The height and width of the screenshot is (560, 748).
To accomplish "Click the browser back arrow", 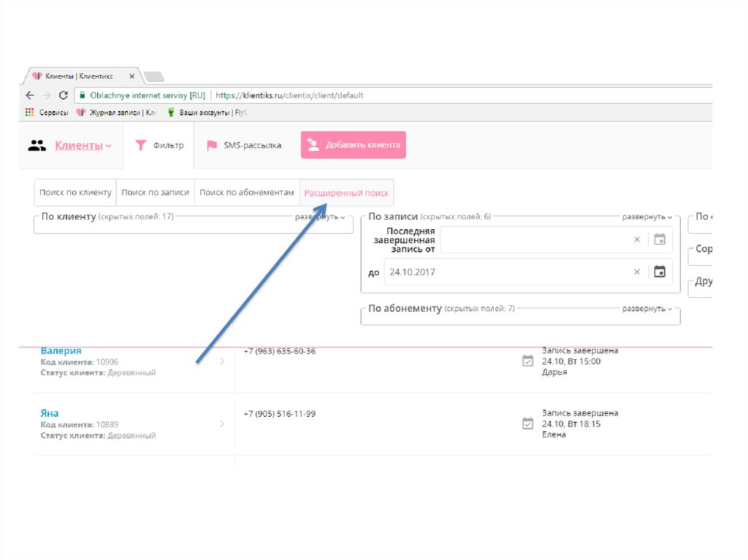I will click(x=29, y=96).
